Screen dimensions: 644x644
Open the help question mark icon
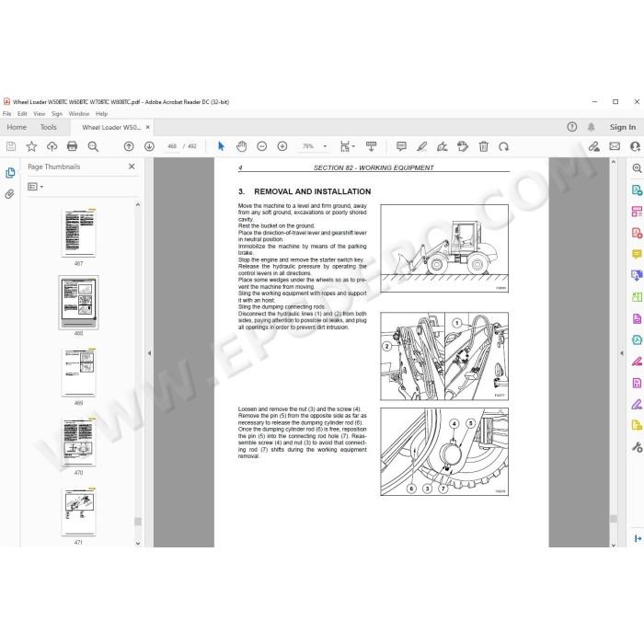[571, 127]
